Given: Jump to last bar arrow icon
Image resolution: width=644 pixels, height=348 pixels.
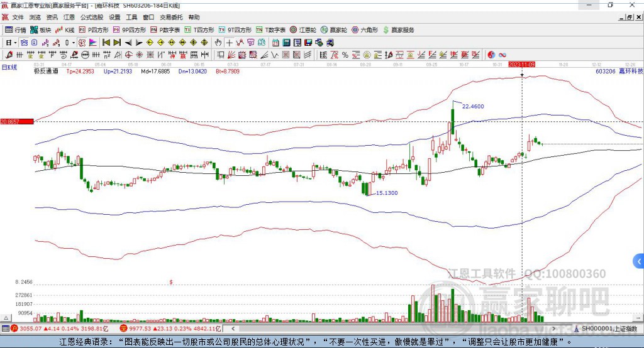Looking at the screenshot, I should point(117,43).
